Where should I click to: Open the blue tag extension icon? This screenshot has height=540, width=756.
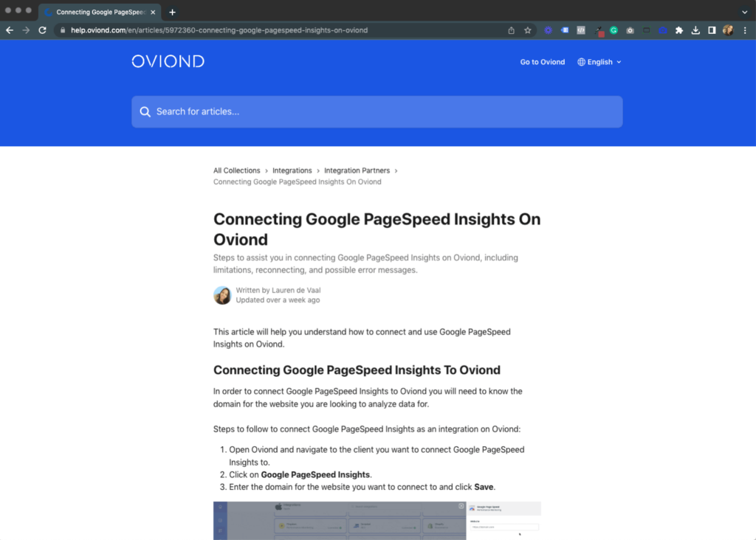pyautogui.click(x=565, y=30)
